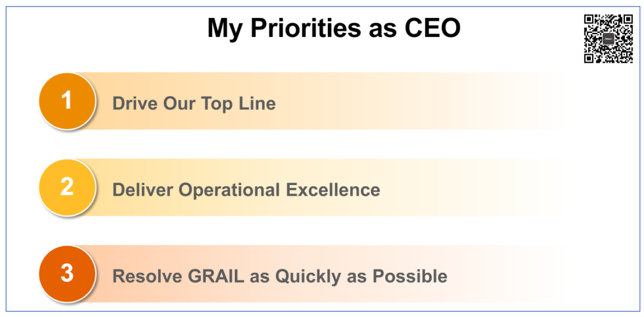Click the word Excellence in the second priority
The image size is (644, 317).
(x=333, y=190)
